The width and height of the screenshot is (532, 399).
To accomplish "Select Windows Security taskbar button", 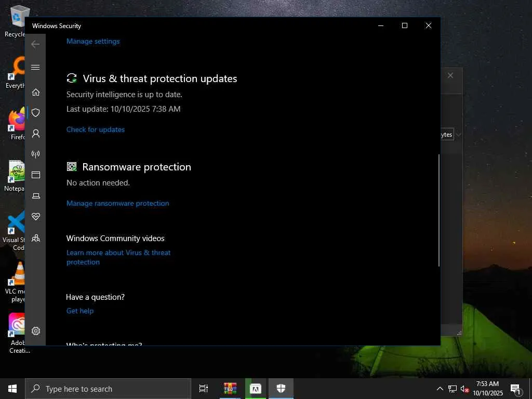I will pos(281,389).
